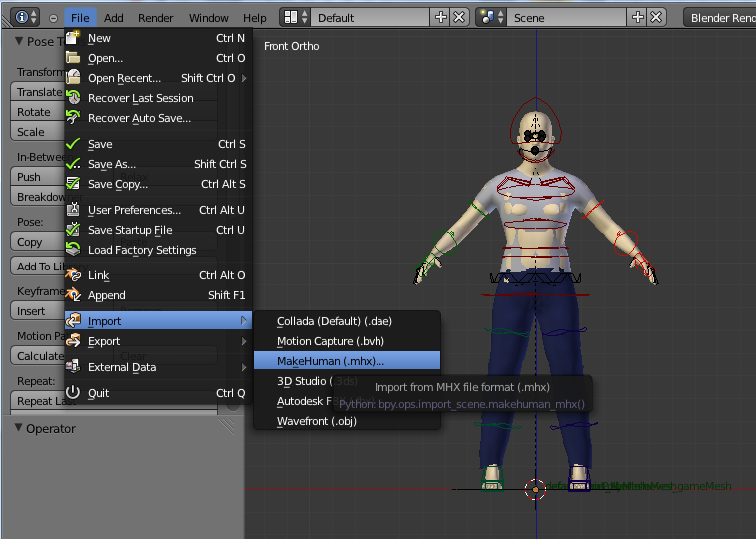Viewport: 756px width, 539px height.
Task: Open the Render menu
Action: point(155,18)
